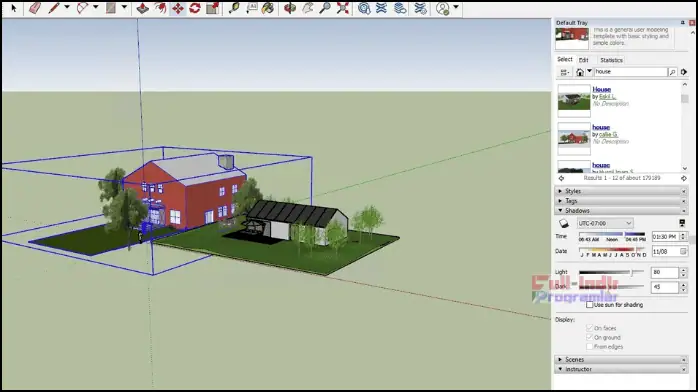Open the UTC-07:00 time zone dropdown
The height and width of the screenshot is (392, 698).
605,223
